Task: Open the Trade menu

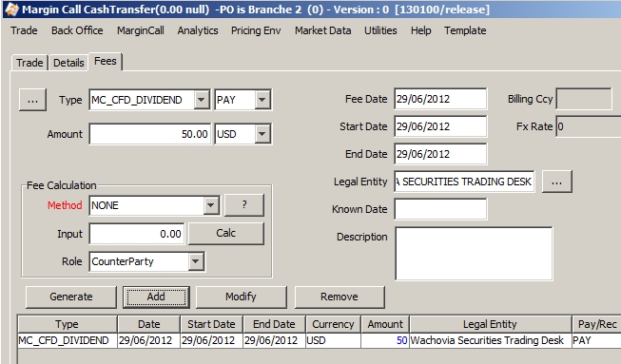Action: point(24,30)
